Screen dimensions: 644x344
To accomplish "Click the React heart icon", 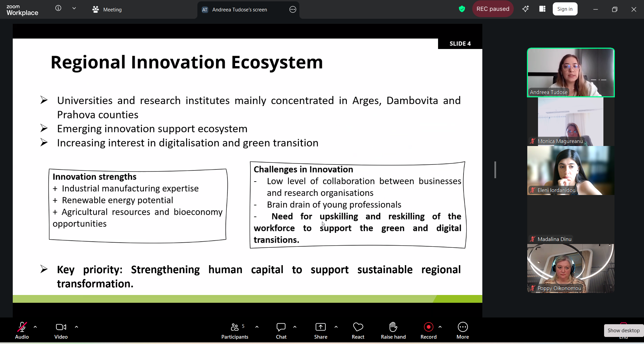I will coord(358,331).
